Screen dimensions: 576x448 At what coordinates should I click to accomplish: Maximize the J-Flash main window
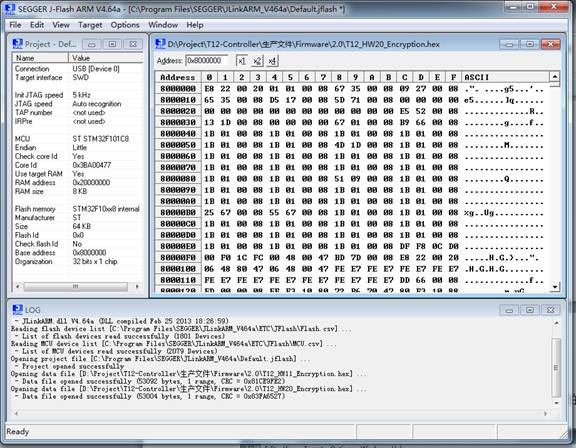coord(530,6)
